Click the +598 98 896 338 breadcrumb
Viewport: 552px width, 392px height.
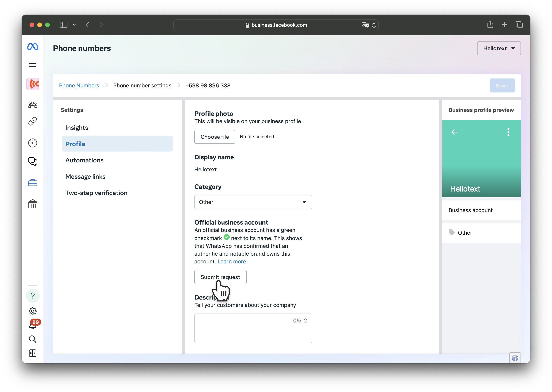pyautogui.click(x=208, y=85)
